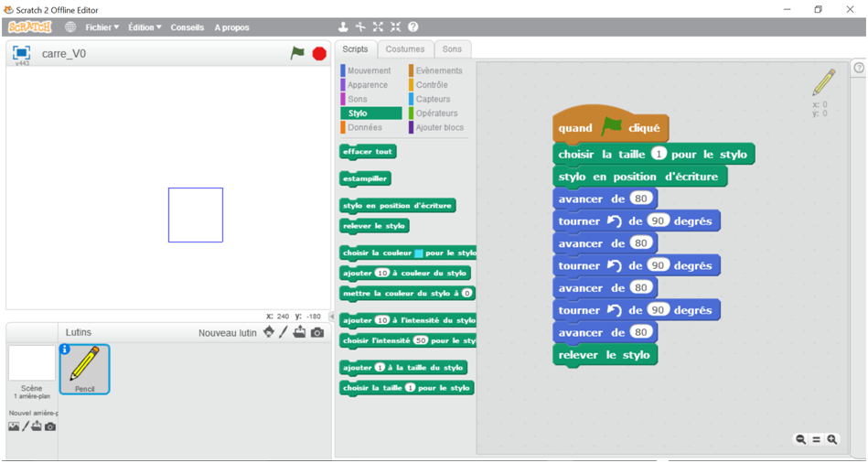The height and width of the screenshot is (463, 868).
Task: Paint a new sprite with the brush icon
Action: 284,332
